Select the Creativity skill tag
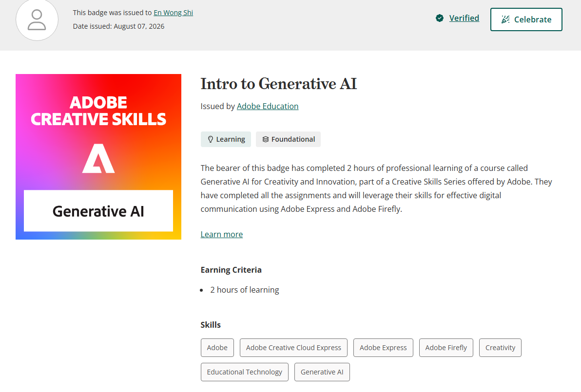This screenshot has width=581, height=392. click(x=500, y=348)
